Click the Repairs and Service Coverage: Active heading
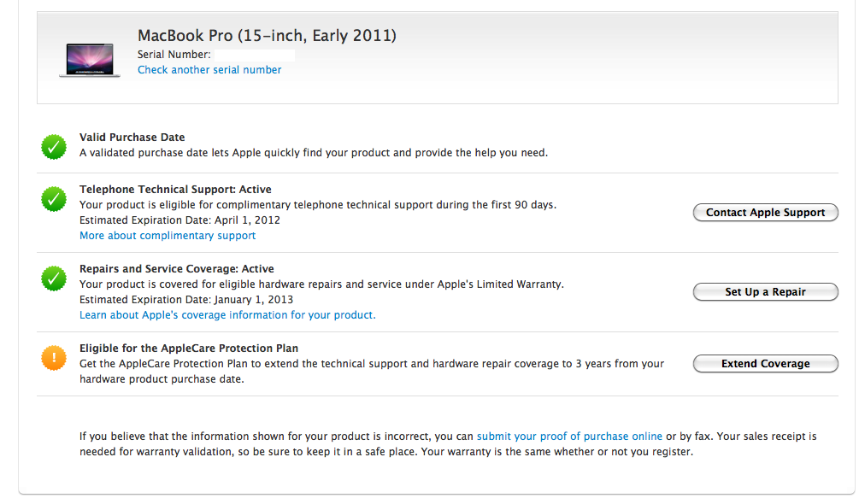This screenshot has width=865, height=504. [x=177, y=268]
